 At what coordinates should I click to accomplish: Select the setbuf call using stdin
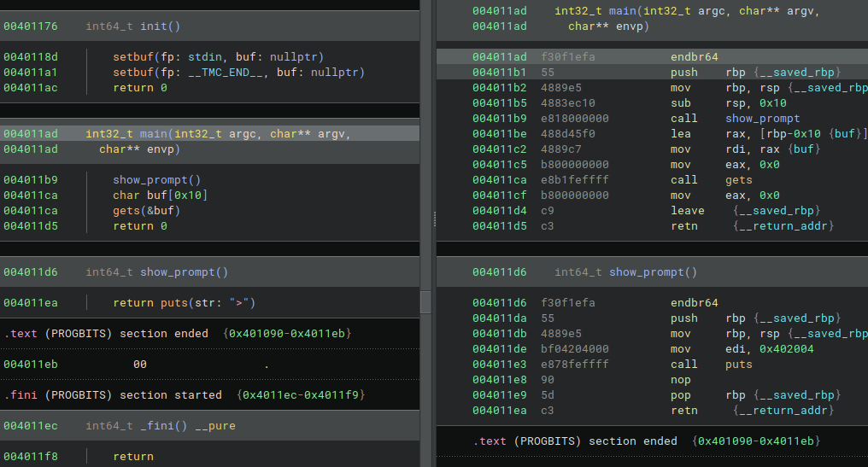click(218, 57)
